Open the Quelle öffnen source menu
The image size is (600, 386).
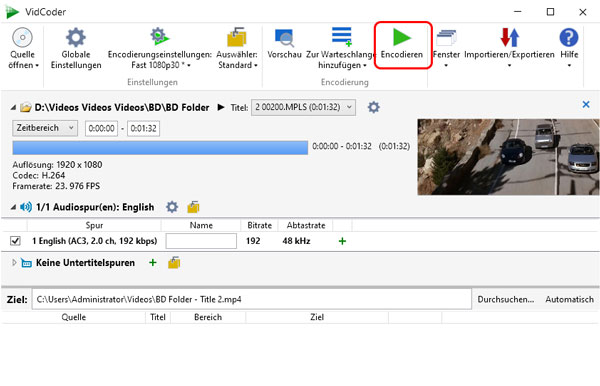[x=23, y=48]
